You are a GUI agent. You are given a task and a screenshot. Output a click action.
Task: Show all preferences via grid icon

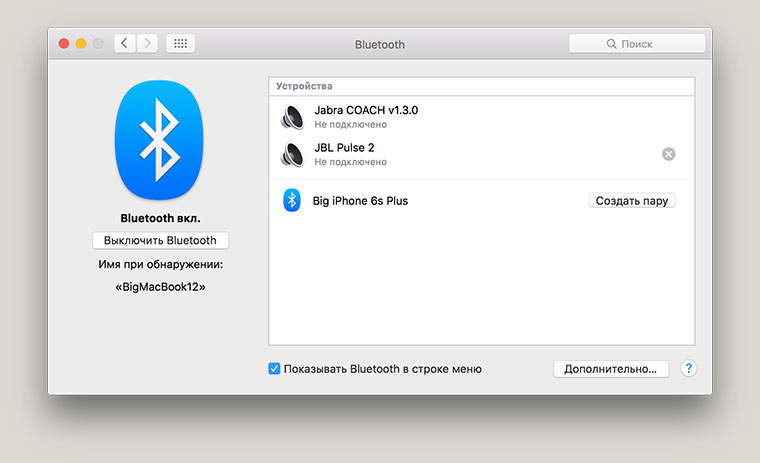(x=180, y=43)
